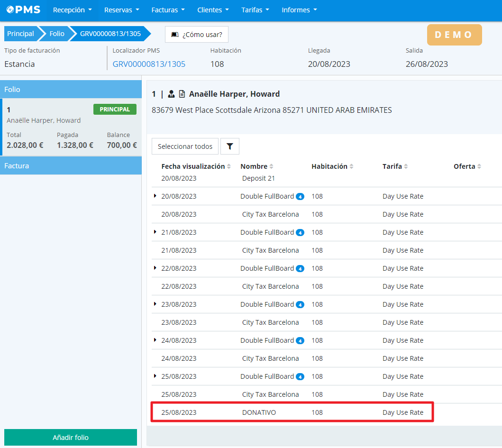
Task: Expand the 22/08/2023 Double FullBoard row
Action: (x=155, y=268)
